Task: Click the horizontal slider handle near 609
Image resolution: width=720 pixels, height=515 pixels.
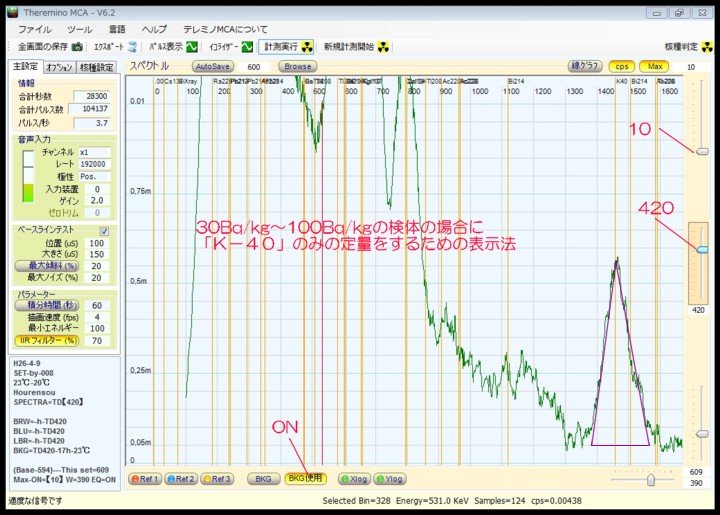Action: tap(651, 480)
